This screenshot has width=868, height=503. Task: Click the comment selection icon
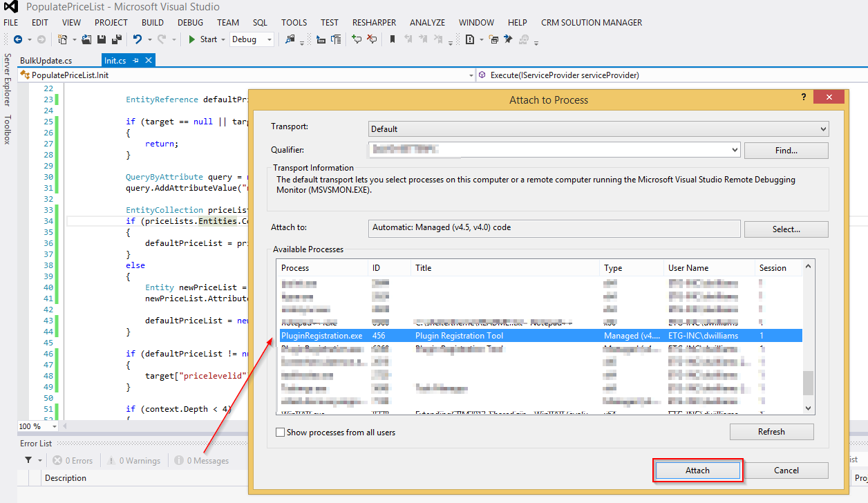357,39
